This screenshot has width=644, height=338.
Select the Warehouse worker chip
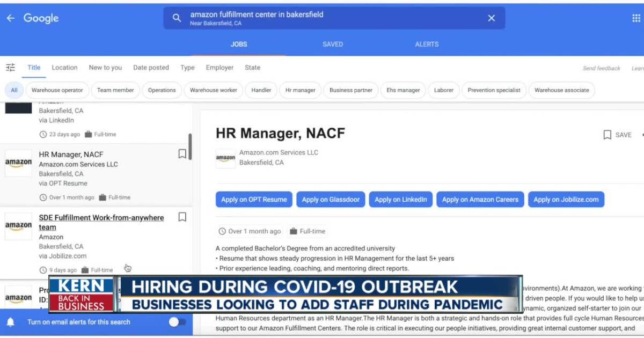pos(213,90)
